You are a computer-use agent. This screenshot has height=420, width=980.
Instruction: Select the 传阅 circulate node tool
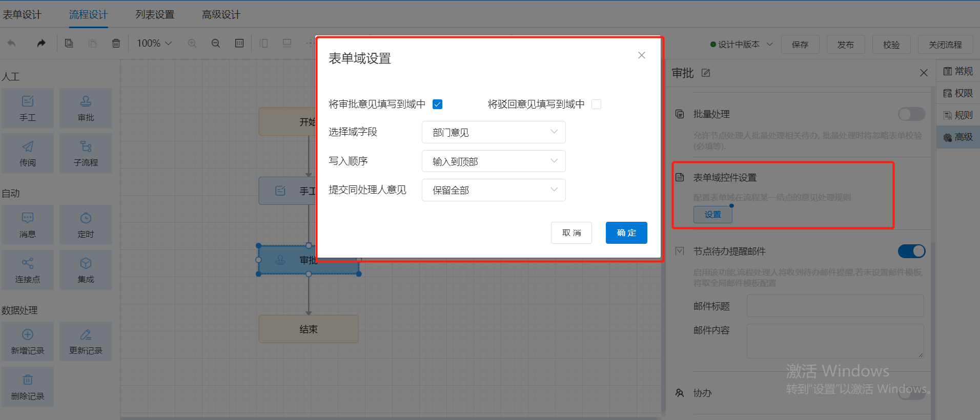[x=28, y=153]
